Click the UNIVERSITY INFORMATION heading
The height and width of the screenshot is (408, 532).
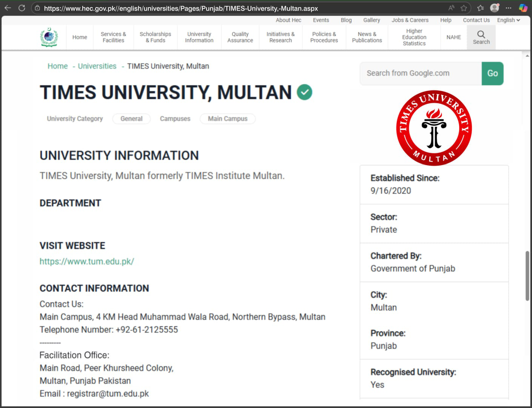point(119,155)
